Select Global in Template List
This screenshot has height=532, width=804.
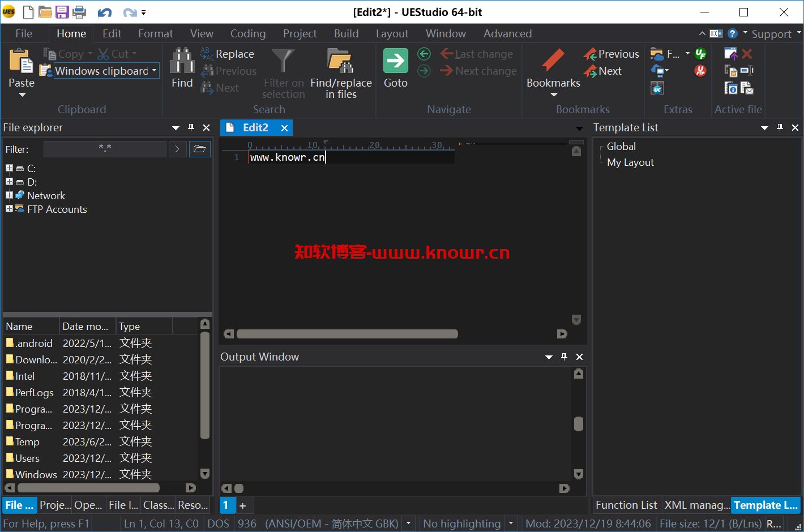[621, 146]
